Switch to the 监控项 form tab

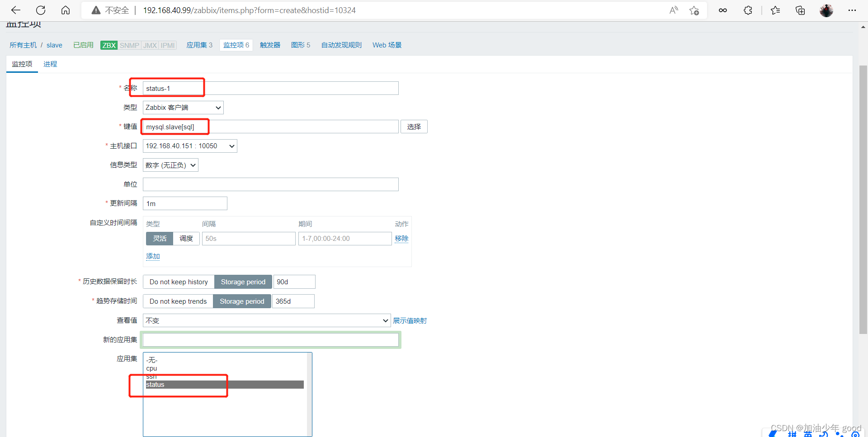22,64
